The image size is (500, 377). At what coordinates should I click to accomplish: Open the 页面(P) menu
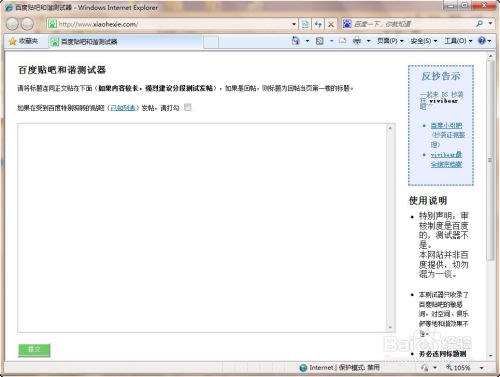click(390, 41)
